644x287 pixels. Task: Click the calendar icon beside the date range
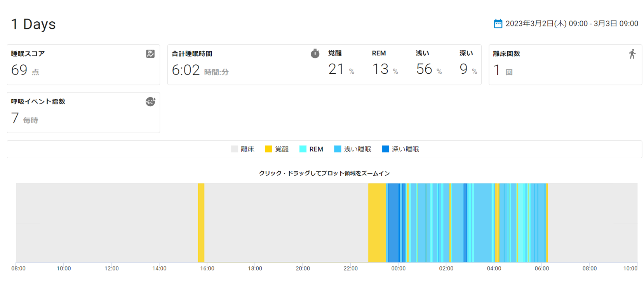coord(498,24)
